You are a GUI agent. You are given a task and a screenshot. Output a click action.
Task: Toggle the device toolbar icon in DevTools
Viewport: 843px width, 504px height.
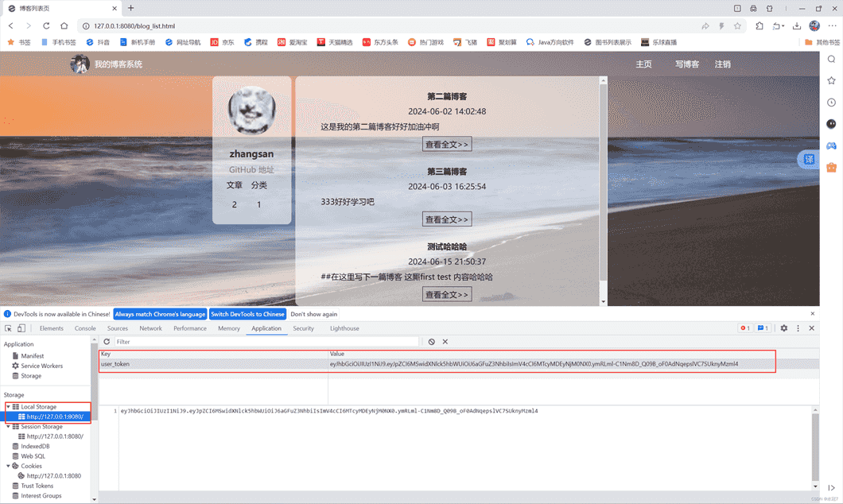click(20, 328)
